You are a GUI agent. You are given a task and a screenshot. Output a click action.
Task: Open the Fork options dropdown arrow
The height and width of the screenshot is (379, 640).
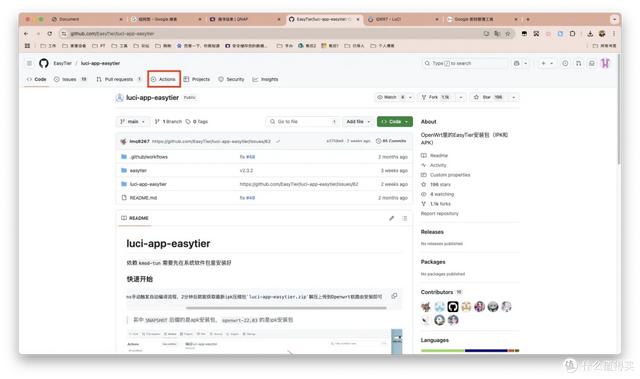[461, 97]
